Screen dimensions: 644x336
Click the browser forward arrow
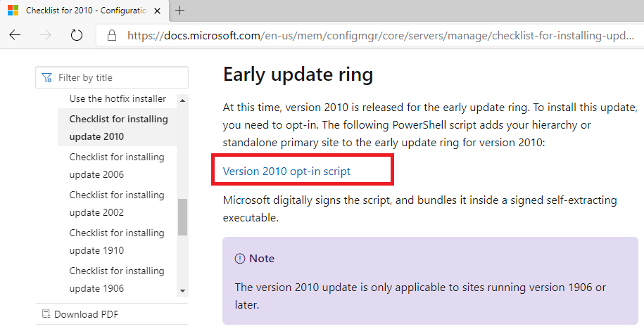46,35
